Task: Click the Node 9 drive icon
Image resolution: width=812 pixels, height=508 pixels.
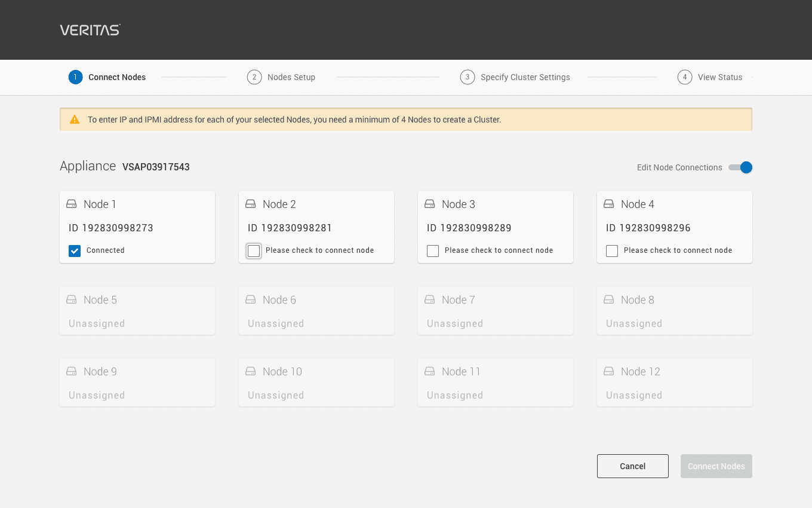Action: (72, 372)
